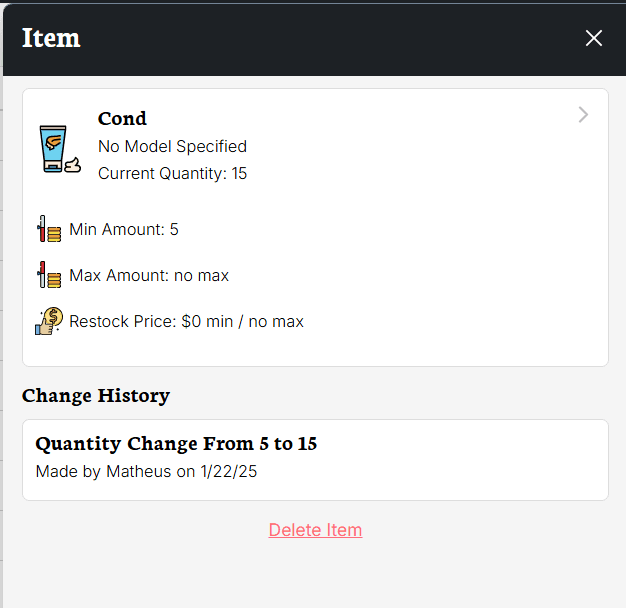Select the Cond item name
Image resolution: width=626 pixels, height=608 pixels.
(x=122, y=118)
